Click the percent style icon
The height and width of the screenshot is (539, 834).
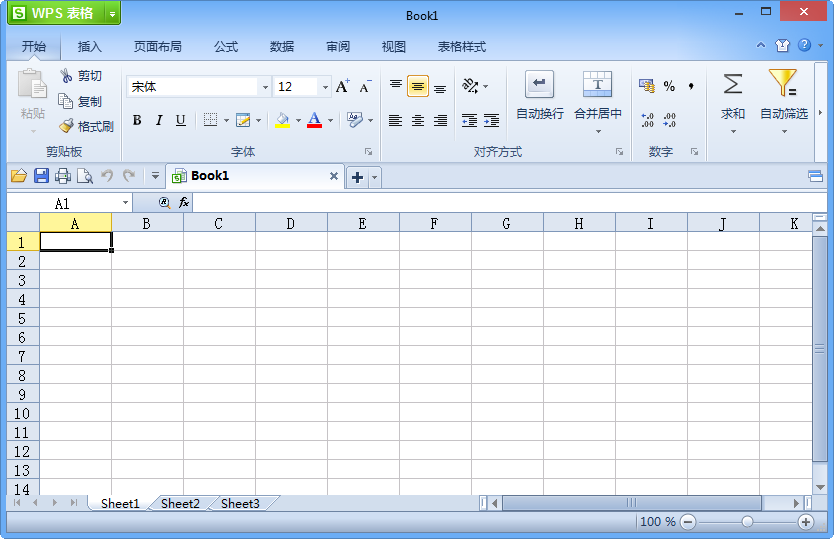click(x=669, y=87)
